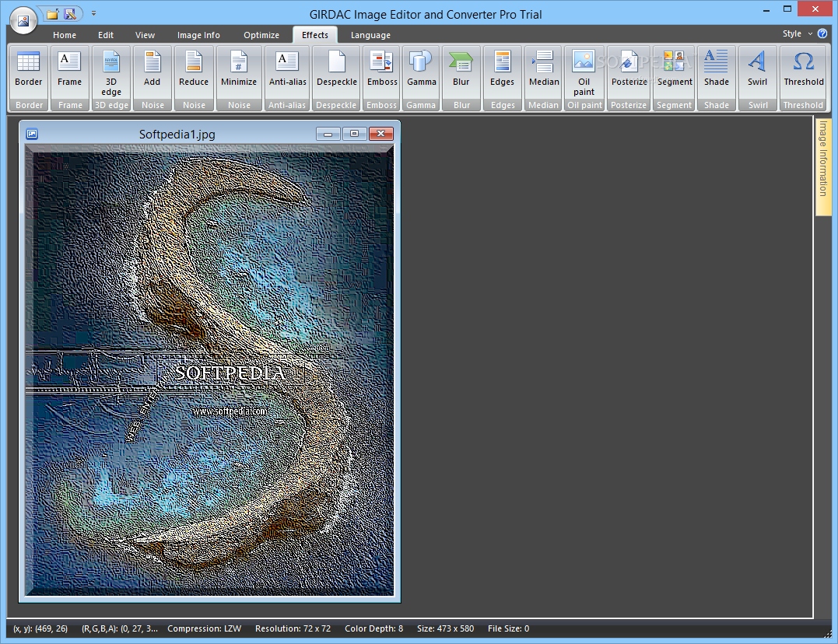Click the Resolution: 72 x 72 status text
Viewport: 838px width, 644px height.
293,628
